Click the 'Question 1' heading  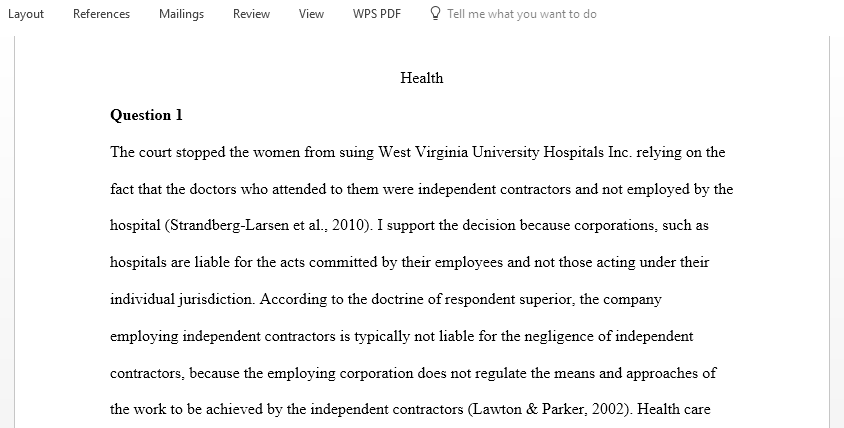146,115
